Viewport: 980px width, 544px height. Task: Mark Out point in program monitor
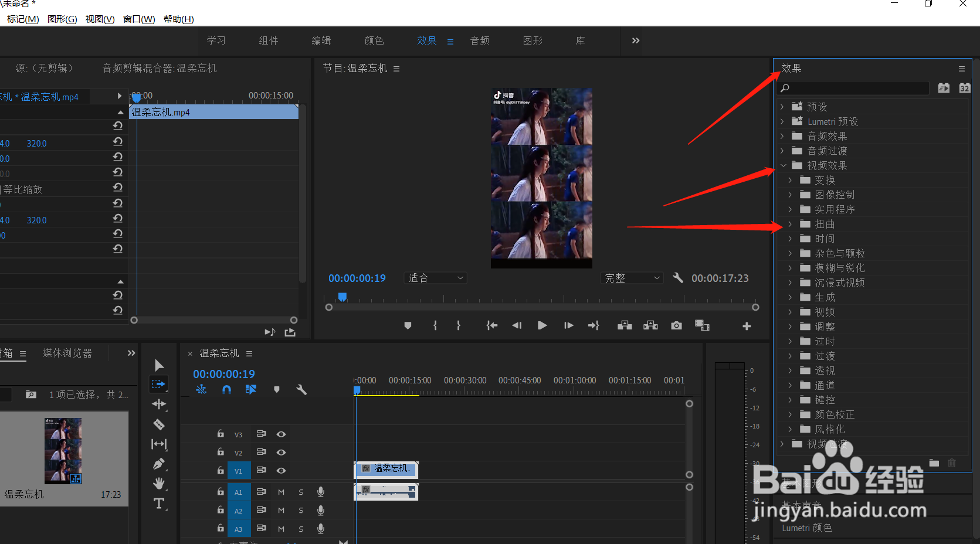459,325
